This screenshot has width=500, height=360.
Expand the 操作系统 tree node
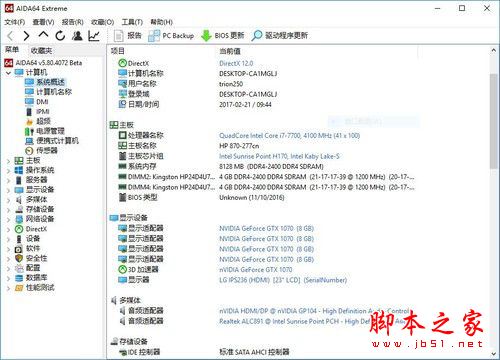pyautogui.click(x=8, y=171)
